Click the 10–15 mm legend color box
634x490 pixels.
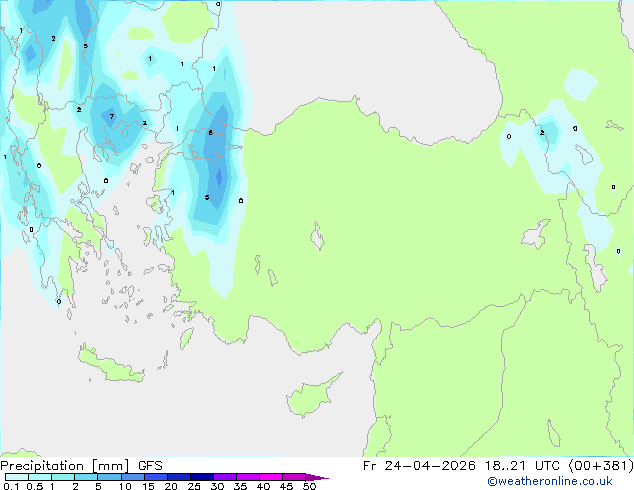click(x=132, y=477)
